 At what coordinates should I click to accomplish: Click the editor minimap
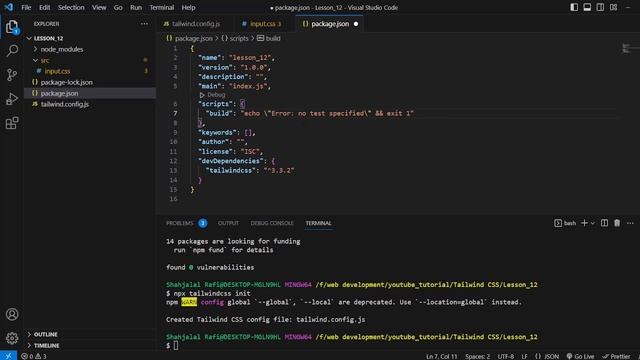coord(629,49)
